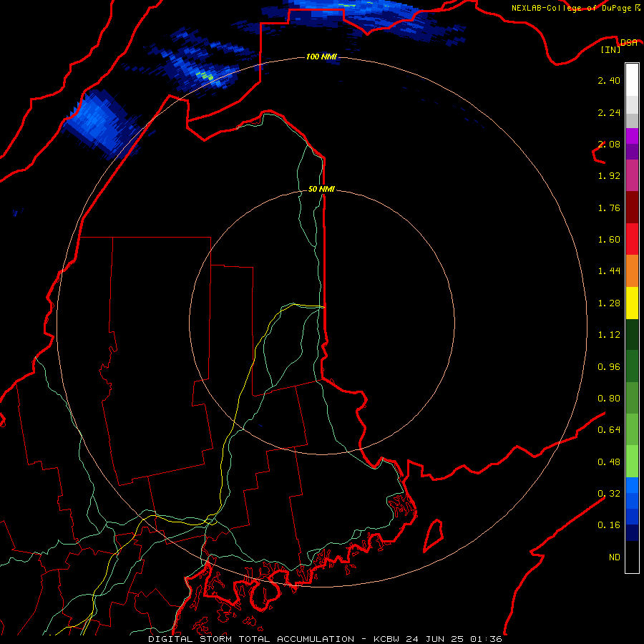Pick the orange swatch in the color scale

[x=632, y=271]
